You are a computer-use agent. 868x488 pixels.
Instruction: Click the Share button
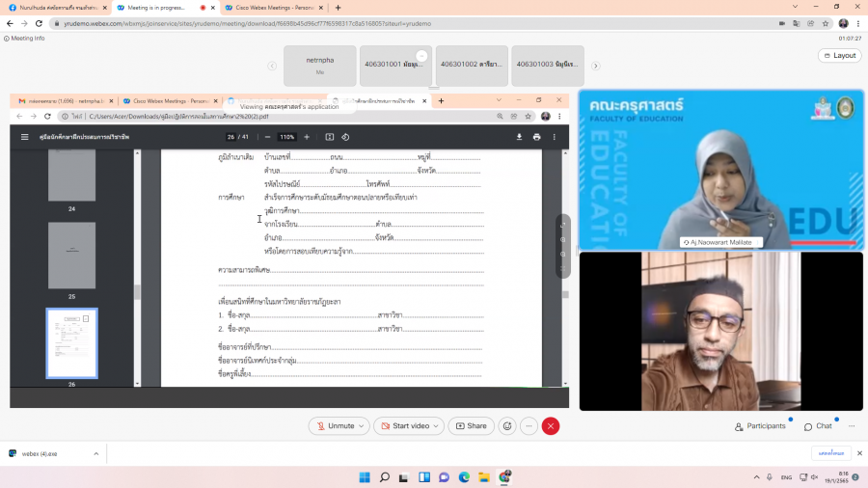[x=472, y=425]
